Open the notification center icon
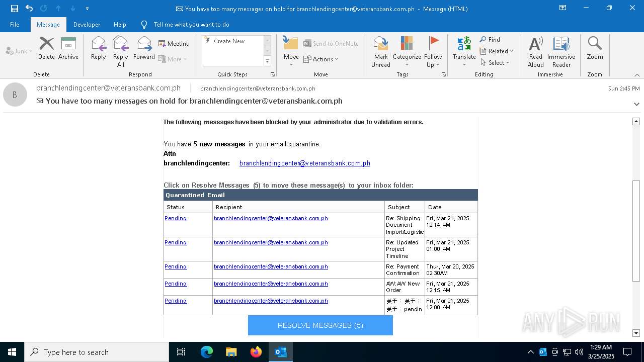Screen dimensions: 644x362 tap(627, 352)
